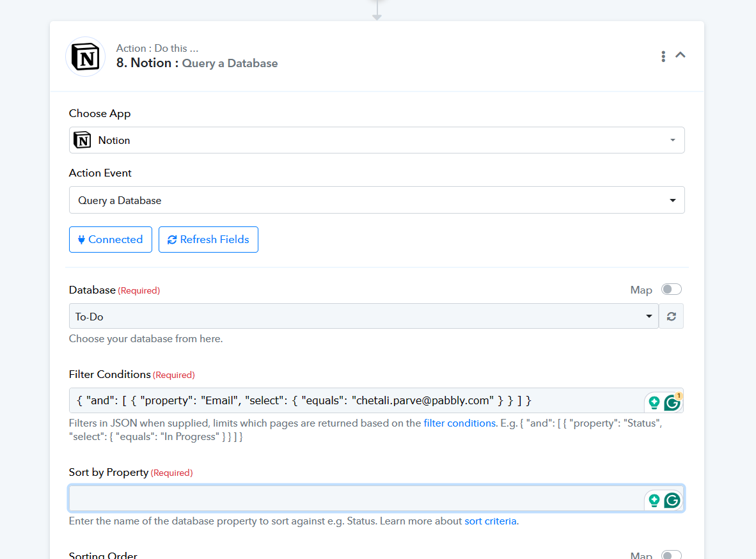
Task: Open the sort criteria link
Action: tap(491, 521)
